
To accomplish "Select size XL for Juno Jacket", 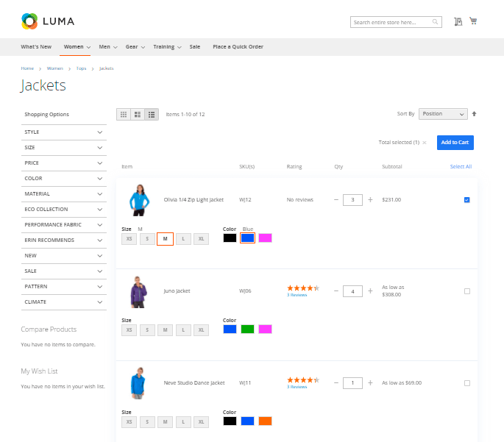I will (201, 330).
